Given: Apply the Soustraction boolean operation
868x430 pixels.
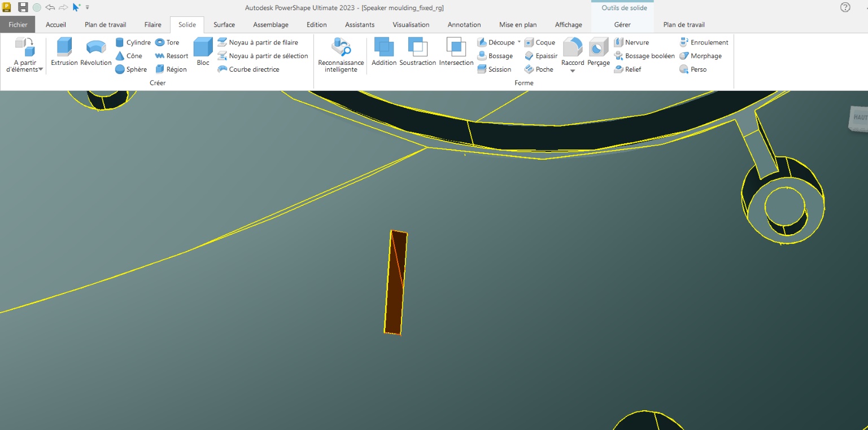Looking at the screenshot, I should point(417,52).
